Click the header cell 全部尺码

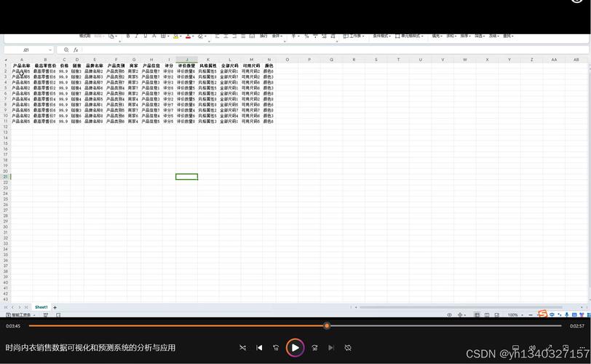click(229, 66)
